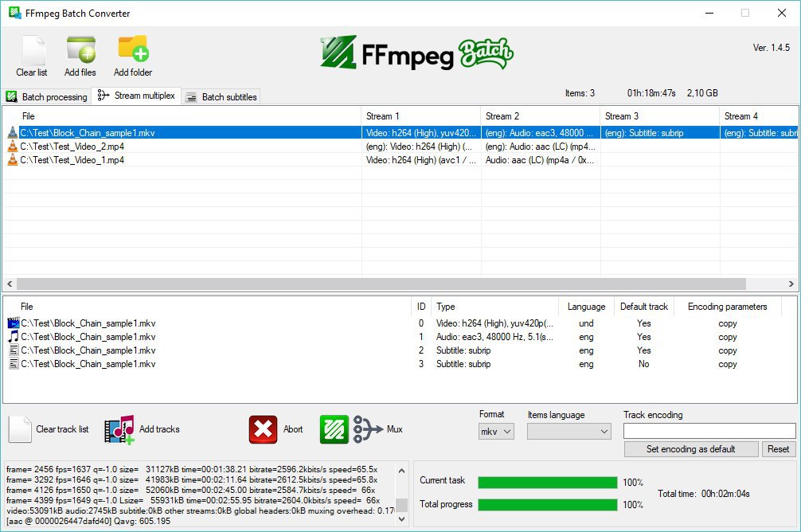Click the Current task progress bar

point(548,483)
